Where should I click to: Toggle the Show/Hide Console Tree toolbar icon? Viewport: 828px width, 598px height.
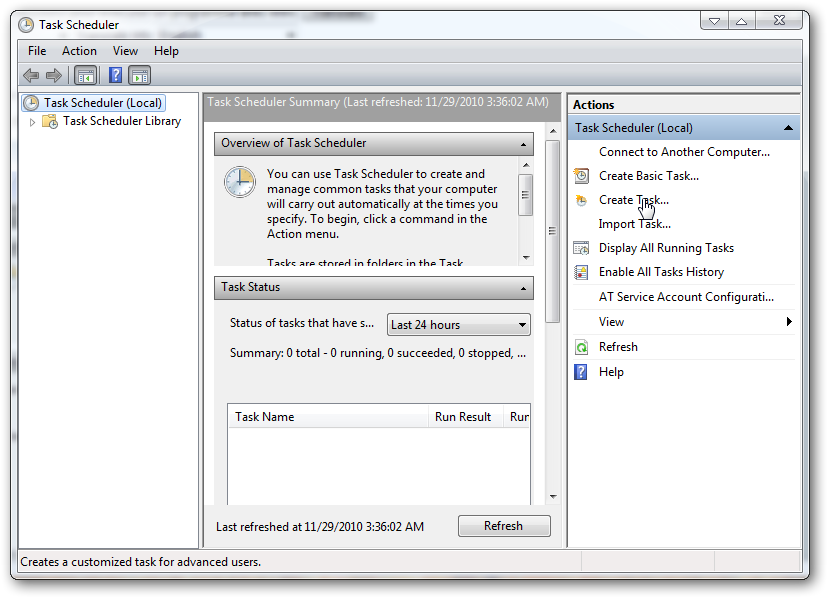click(86, 76)
